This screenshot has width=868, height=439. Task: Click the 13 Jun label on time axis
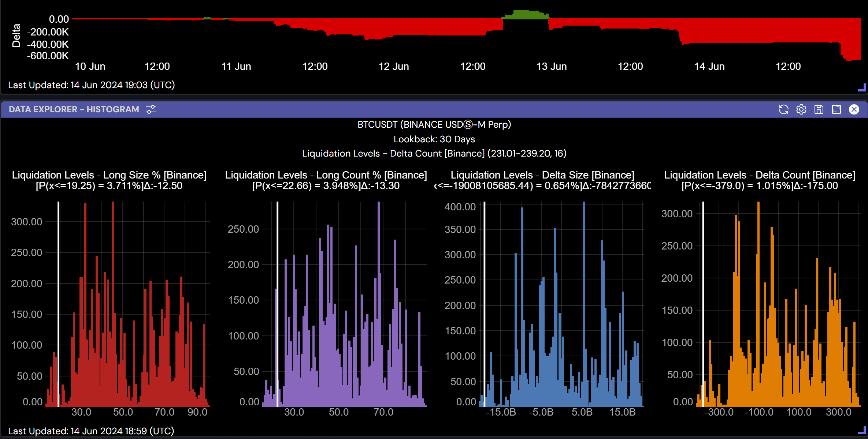[551, 67]
